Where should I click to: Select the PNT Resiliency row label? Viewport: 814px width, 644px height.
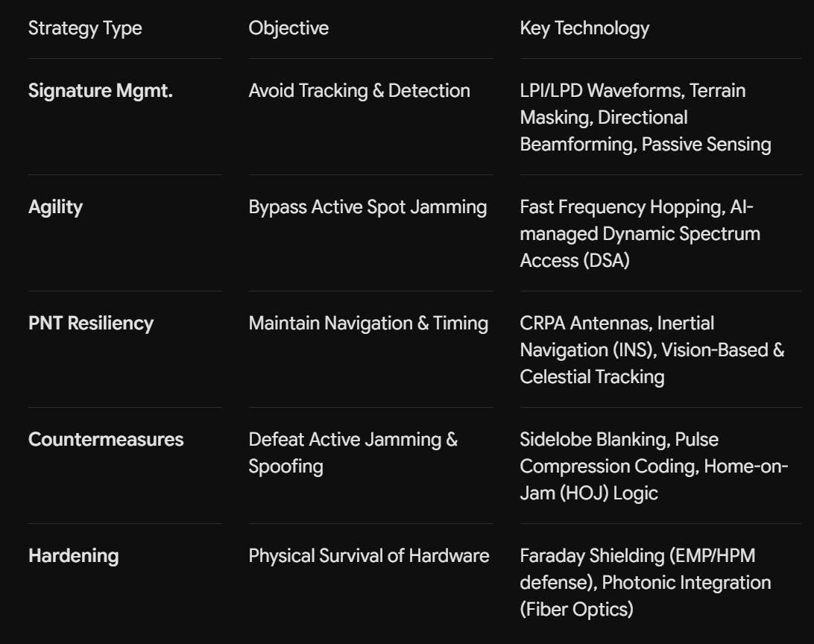coord(91,323)
